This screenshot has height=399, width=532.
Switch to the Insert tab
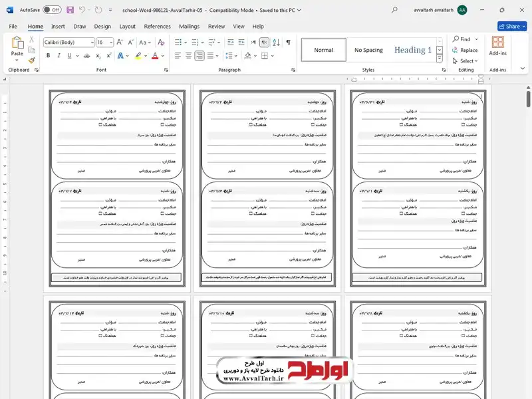tap(58, 27)
